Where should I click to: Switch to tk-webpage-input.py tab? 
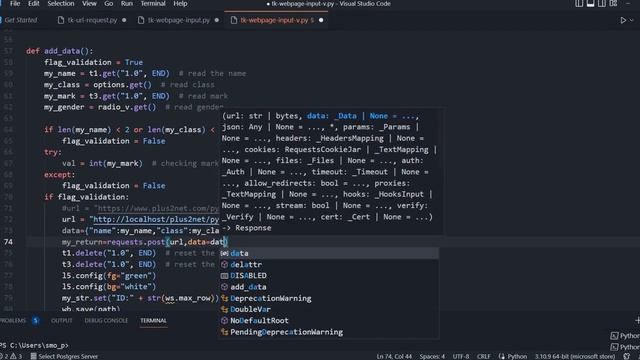coord(179,20)
